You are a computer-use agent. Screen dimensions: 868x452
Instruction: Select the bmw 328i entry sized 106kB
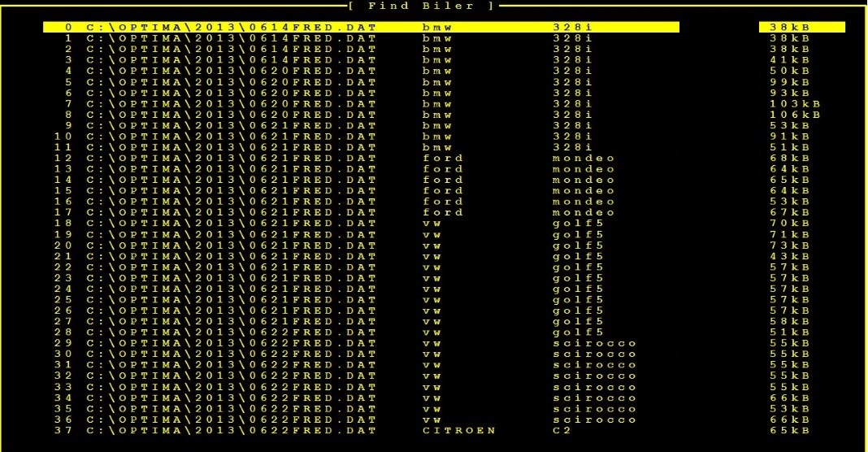click(x=361, y=115)
